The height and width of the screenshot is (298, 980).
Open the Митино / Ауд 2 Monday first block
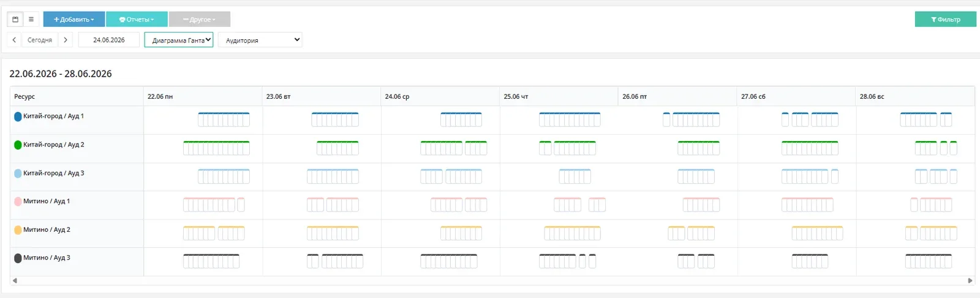tap(199, 233)
